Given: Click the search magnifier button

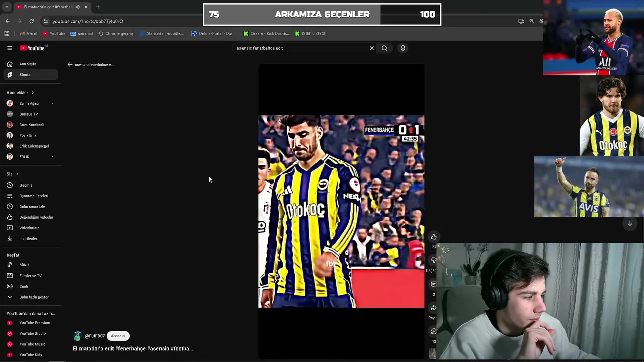Looking at the screenshot, I should pyautogui.click(x=384, y=48).
